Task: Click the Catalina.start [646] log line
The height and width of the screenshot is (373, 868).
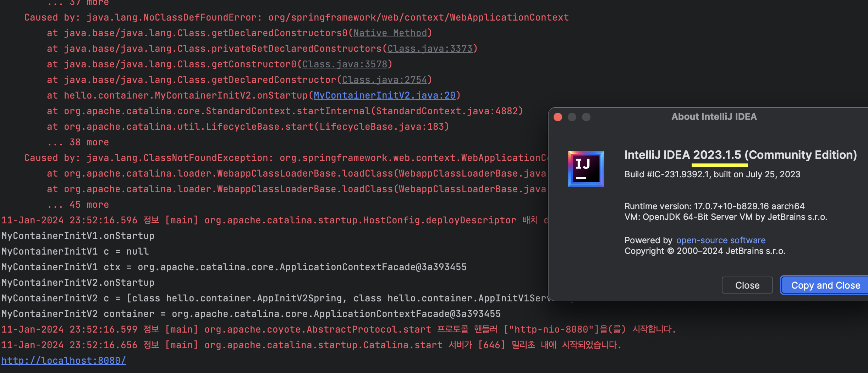Action: (x=311, y=345)
